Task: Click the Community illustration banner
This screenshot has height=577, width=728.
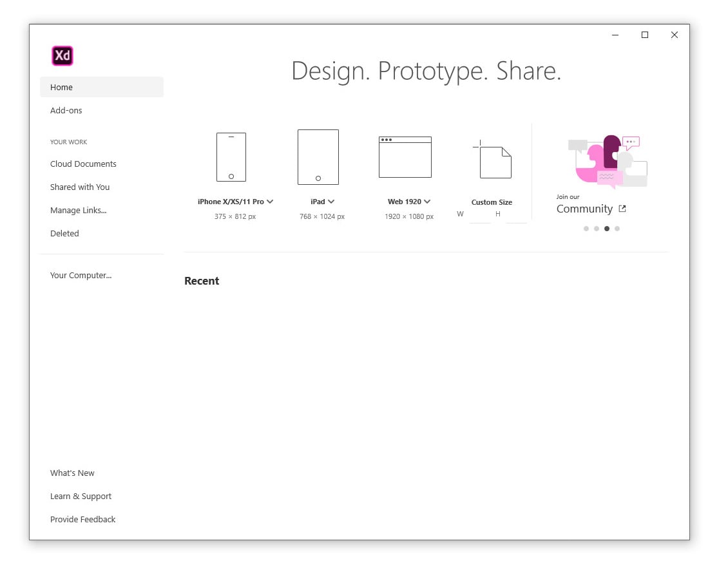Action: (x=607, y=162)
